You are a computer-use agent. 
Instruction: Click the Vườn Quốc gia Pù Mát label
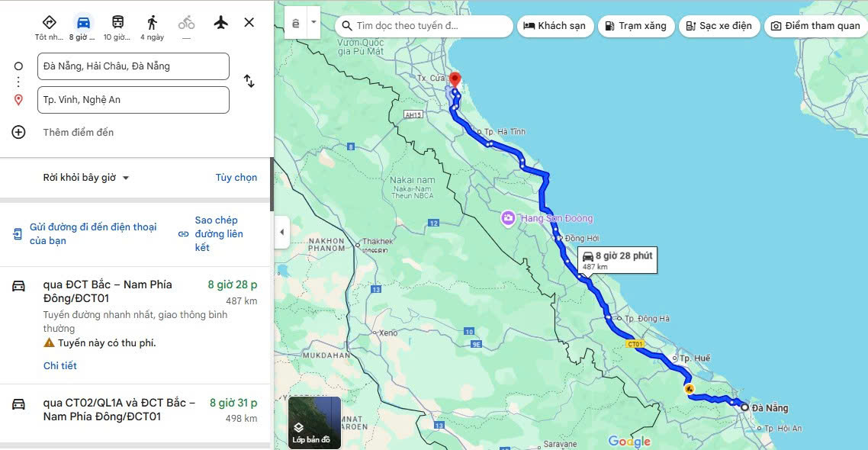pos(360,47)
